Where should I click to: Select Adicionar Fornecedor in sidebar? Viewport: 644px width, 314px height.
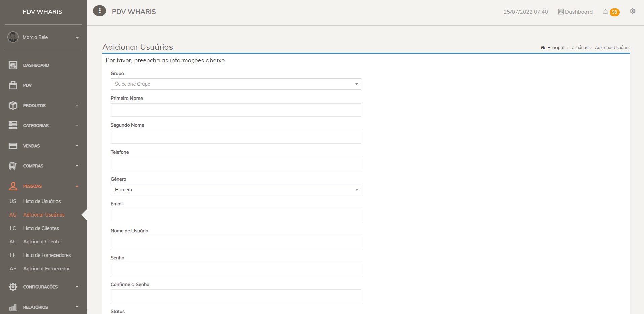[46, 268]
